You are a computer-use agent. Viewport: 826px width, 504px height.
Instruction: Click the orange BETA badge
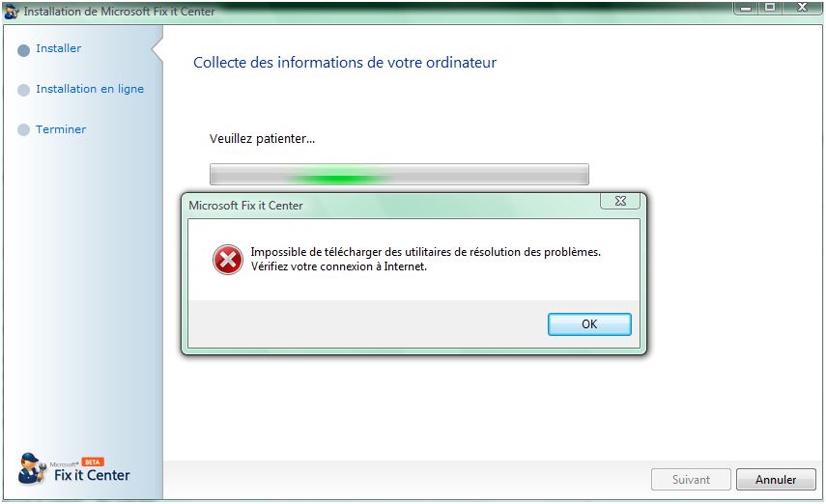tap(93, 462)
